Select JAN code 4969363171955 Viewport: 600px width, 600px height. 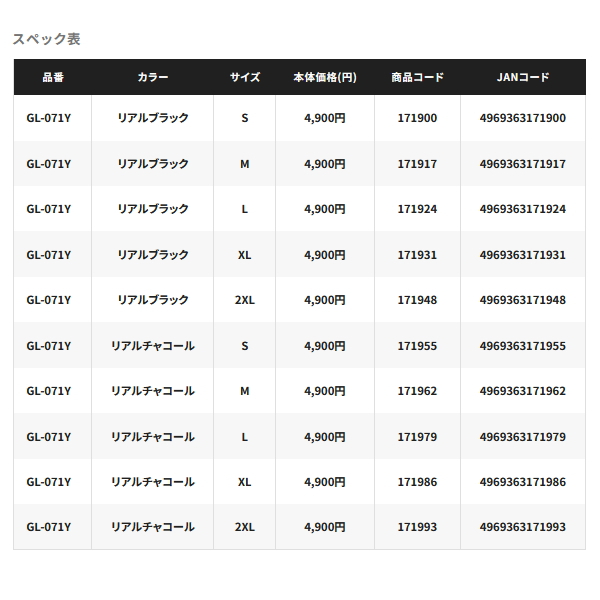(x=523, y=346)
